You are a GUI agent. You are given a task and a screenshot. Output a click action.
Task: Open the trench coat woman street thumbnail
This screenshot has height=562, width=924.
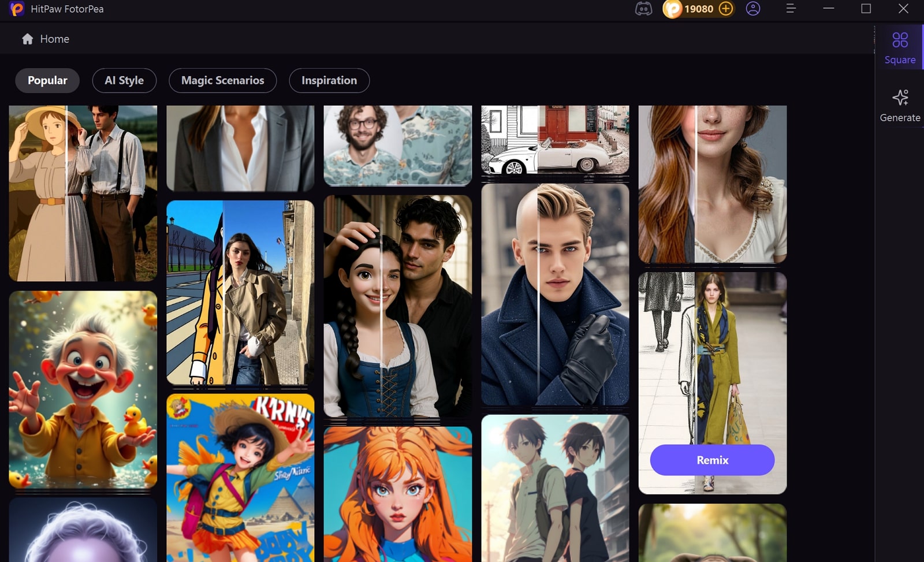(240, 292)
